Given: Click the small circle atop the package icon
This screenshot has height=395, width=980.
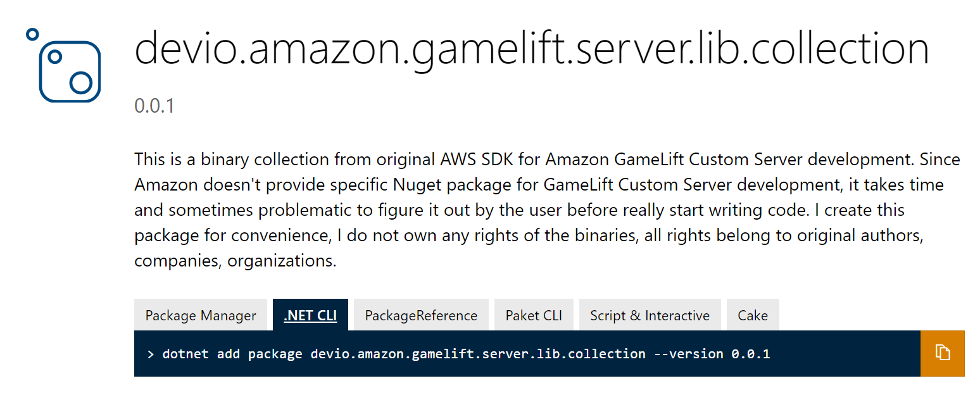Looking at the screenshot, I should point(32,34).
